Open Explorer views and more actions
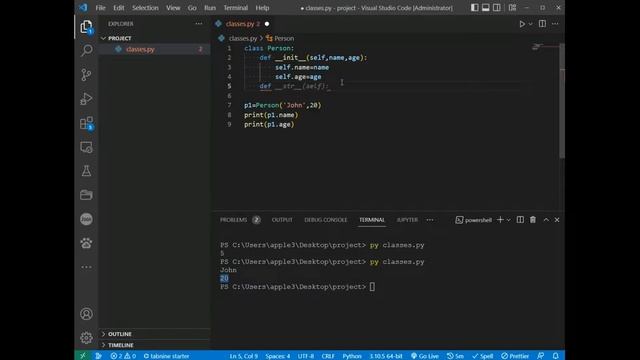Screen dimensions: 640x360 (199, 24)
